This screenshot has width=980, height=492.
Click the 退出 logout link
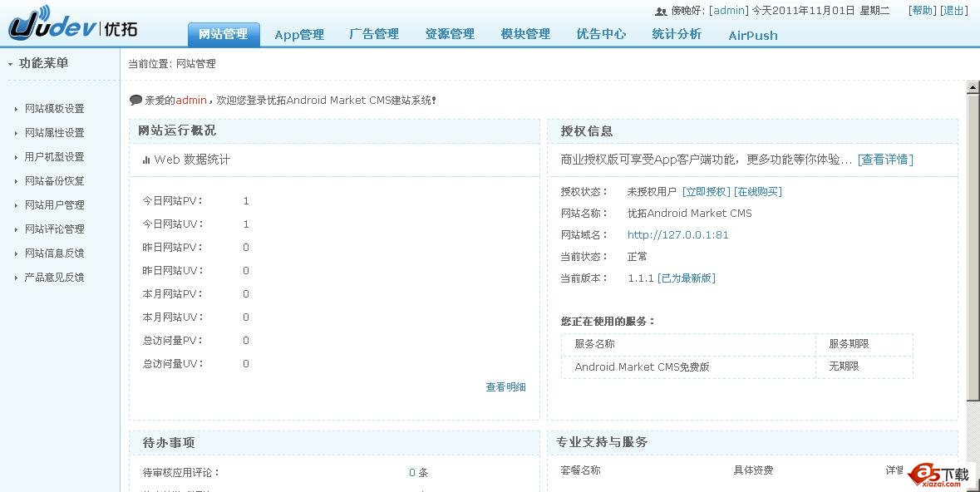[955, 11]
